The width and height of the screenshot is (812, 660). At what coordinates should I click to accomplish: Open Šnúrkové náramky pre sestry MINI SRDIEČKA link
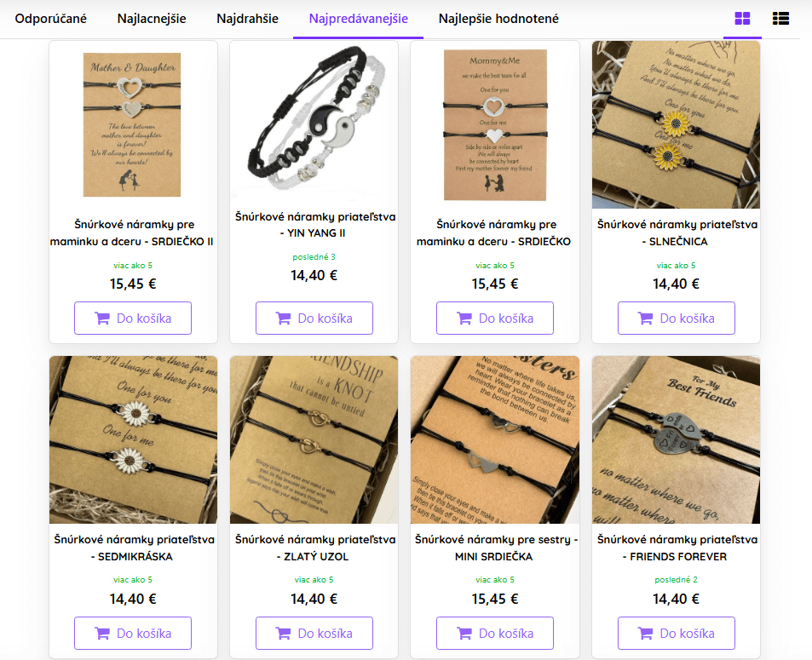(x=496, y=548)
